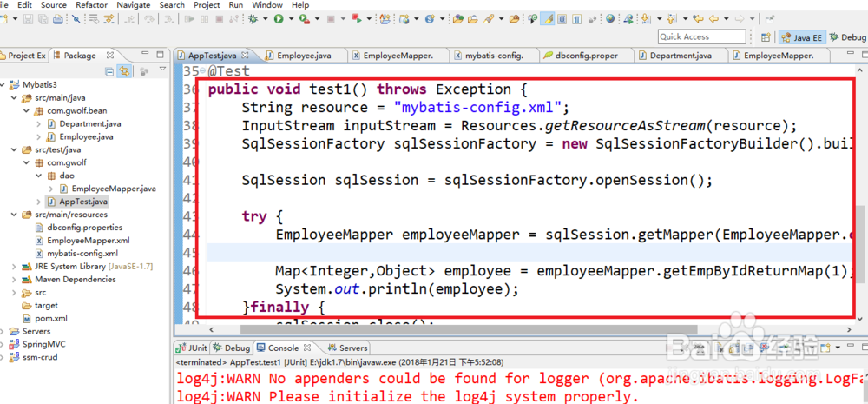
Task: Toggle Show Whitespace Characters pilcrow icon
Action: coord(577,19)
